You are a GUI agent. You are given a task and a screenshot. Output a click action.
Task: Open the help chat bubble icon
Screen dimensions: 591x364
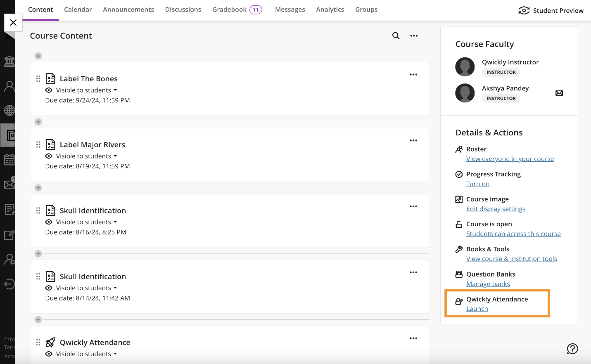pos(572,349)
